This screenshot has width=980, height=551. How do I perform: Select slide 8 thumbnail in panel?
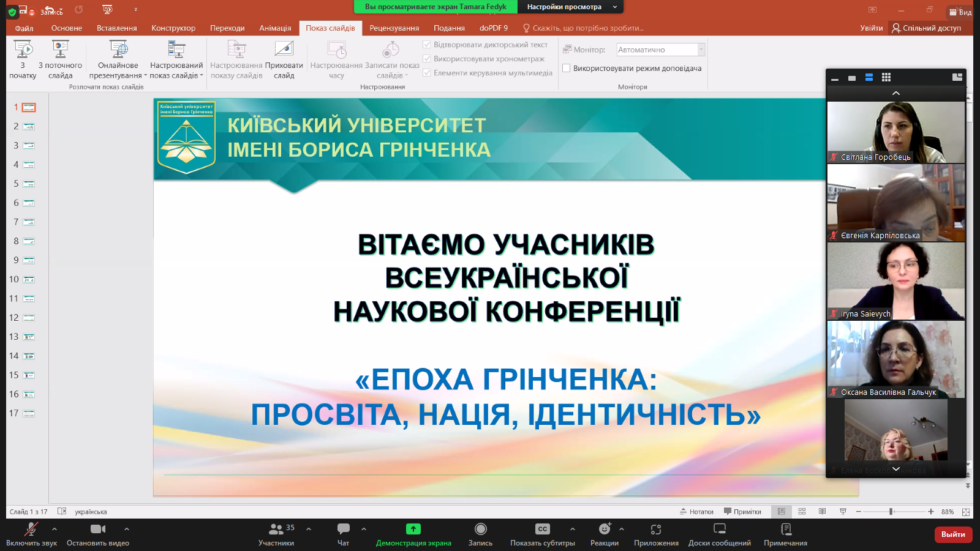[x=29, y=241]
